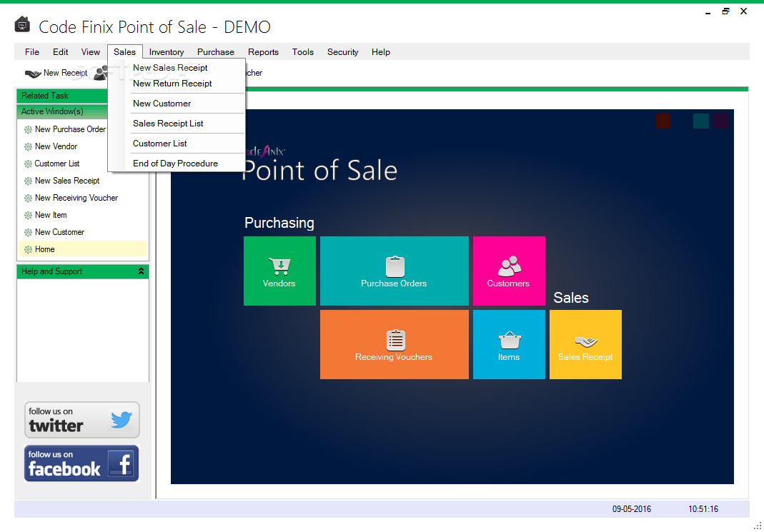Choose Sales Receipt List from Sales menu
Screen dimensions: 764x532
(177, 124)
